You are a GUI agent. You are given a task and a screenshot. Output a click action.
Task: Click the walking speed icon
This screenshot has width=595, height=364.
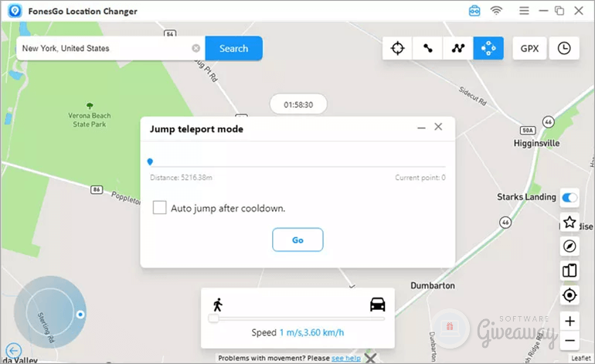pos(217,304)
